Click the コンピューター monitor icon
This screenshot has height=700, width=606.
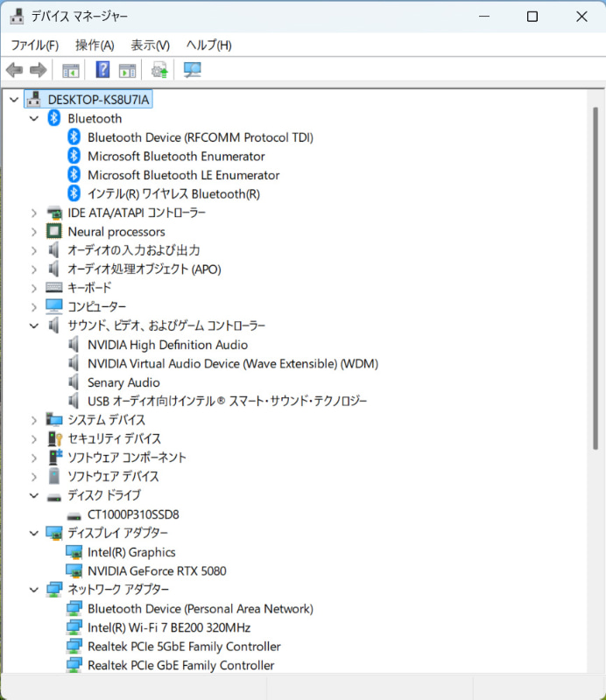click(54, 307)
